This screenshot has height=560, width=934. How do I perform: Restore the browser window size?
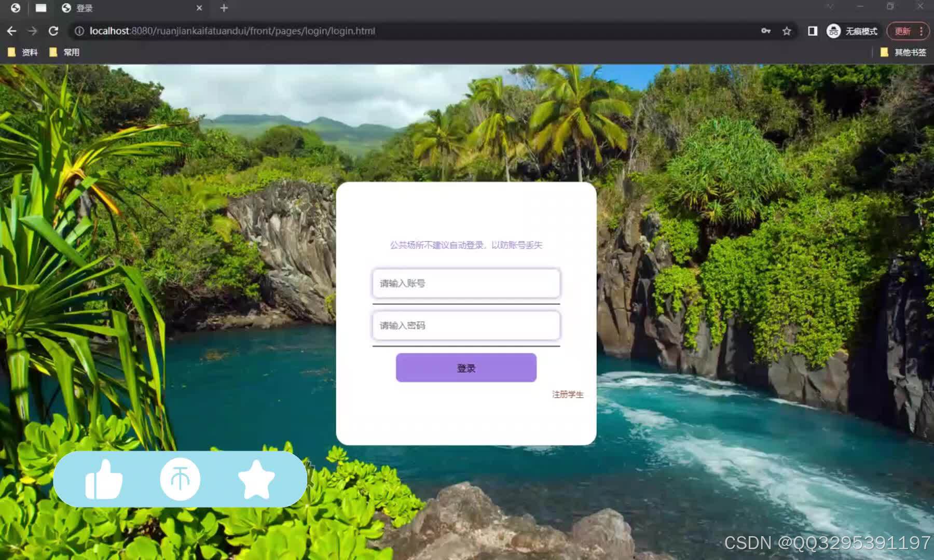tap(890, 7)
